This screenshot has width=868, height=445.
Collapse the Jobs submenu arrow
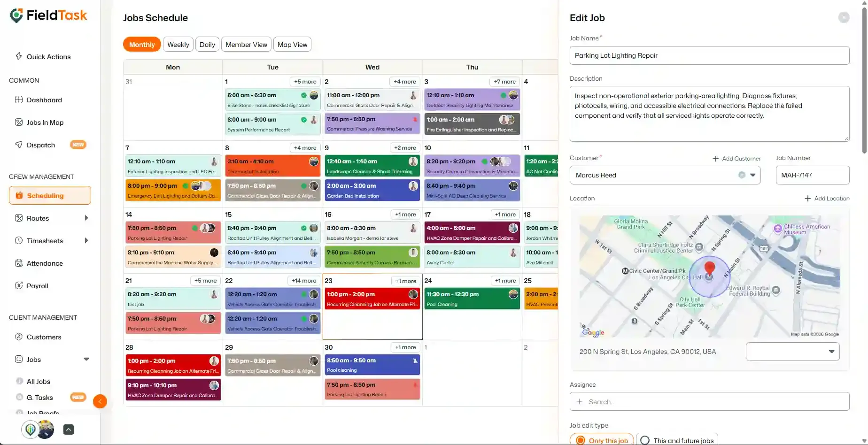[x=86, y=359]
